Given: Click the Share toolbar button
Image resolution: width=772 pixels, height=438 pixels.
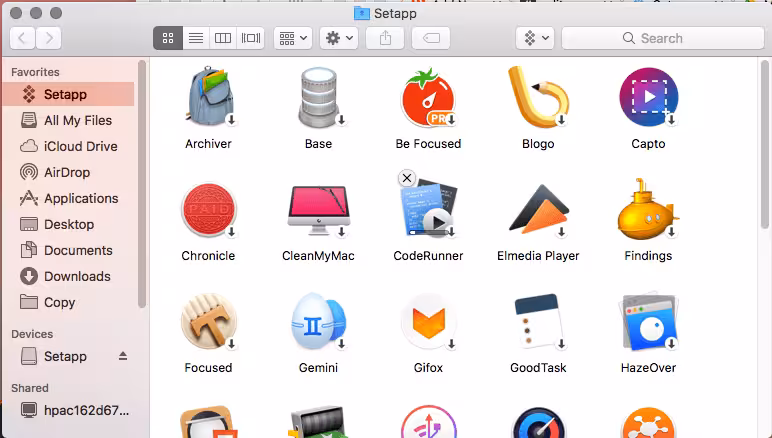Looking at the screenshot, I should (385, 38).
